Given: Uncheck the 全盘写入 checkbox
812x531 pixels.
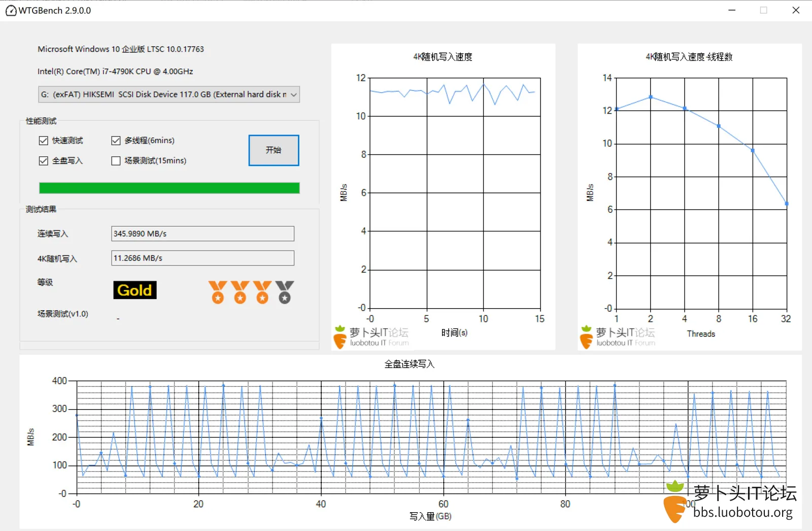Looking at the screenshot, I should (x=44, y=161).
